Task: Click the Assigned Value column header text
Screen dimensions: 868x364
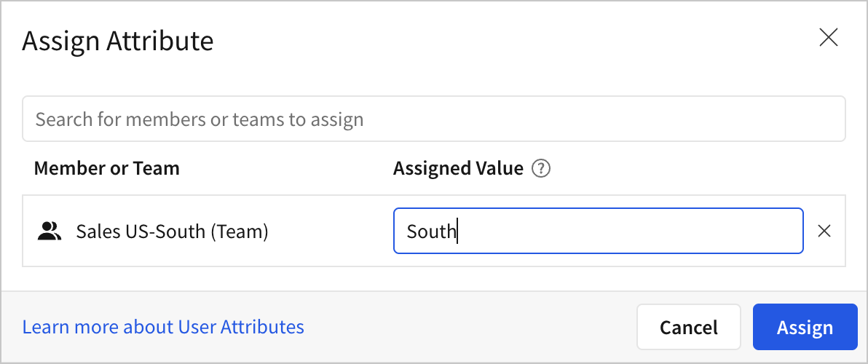Action: (458, 169)
